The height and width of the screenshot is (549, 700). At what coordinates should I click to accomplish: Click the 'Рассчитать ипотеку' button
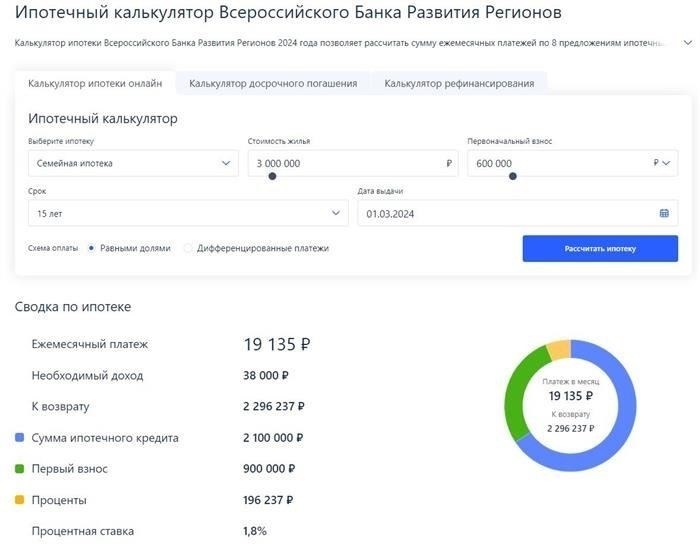[600, 249]
